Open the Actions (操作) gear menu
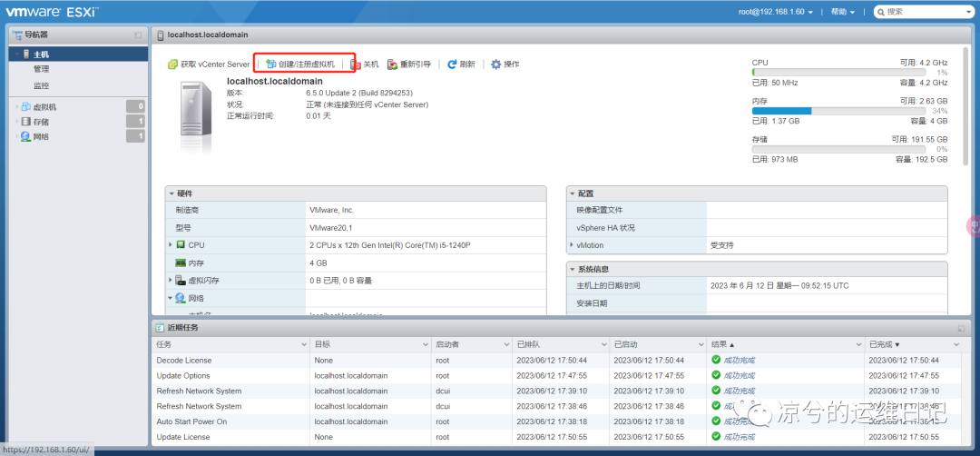980x456 pixels. click(505, 64)
